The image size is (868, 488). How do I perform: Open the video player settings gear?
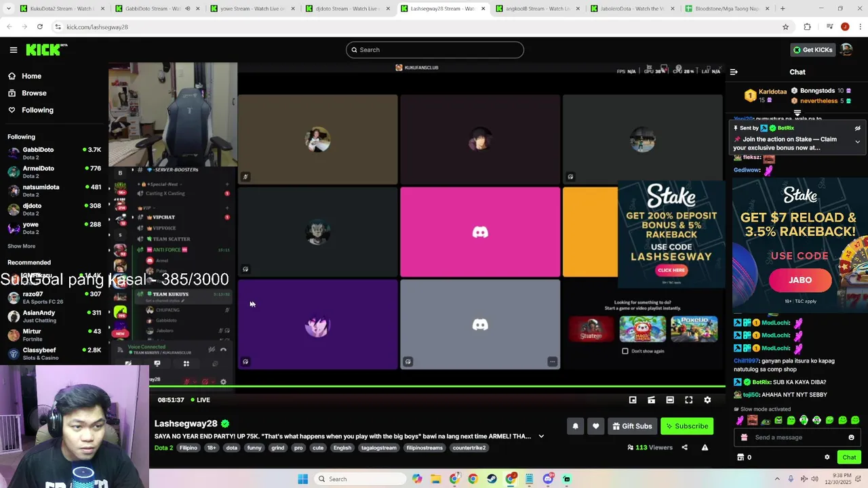707,400
